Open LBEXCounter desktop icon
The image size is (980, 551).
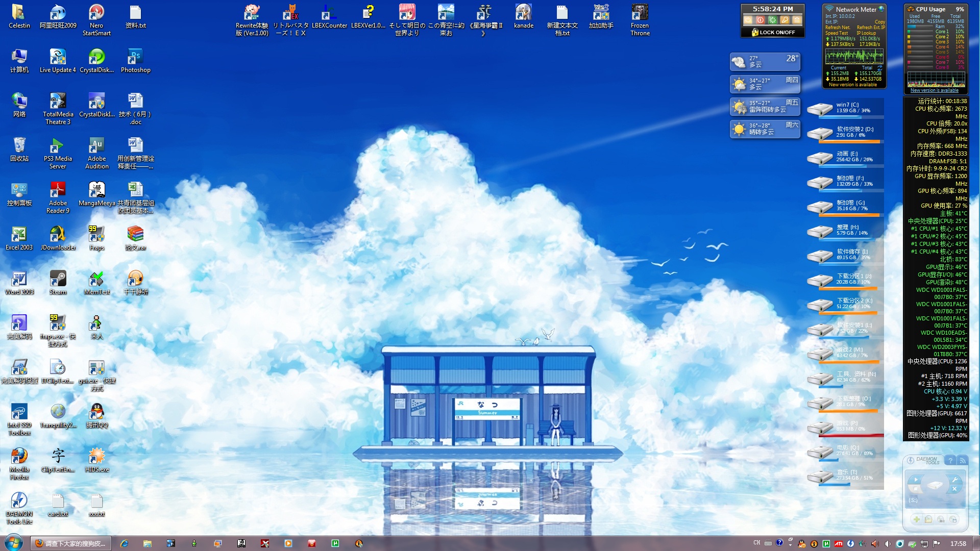coord(329,17)
